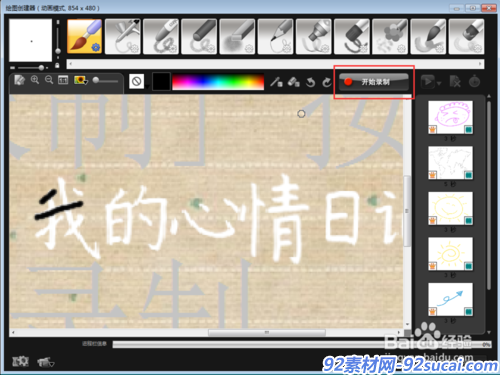Screen dimensions: 500x375
Task: Change the selected clip duration
Action: click(474, 82)
